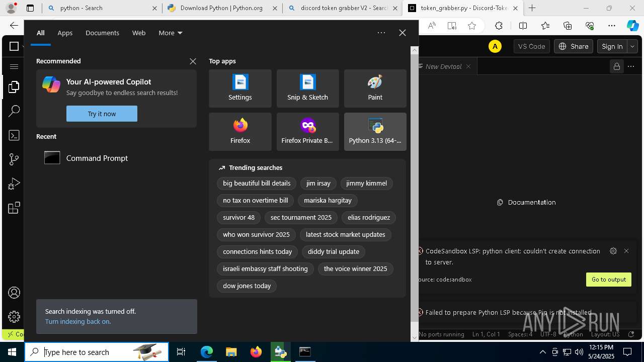
Task: Search trending jimmy kimmel
Action: (366, 184)
